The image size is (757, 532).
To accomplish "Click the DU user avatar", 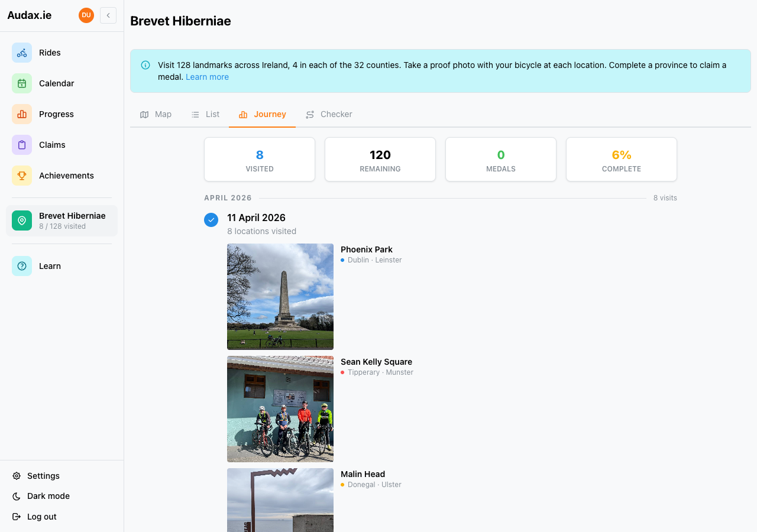I will click(86, 15).
